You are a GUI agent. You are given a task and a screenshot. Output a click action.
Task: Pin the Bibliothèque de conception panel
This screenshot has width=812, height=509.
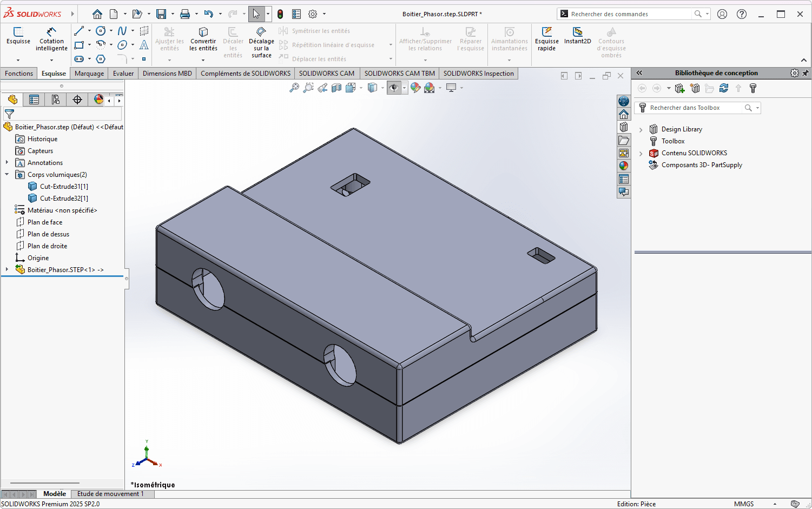806,72
